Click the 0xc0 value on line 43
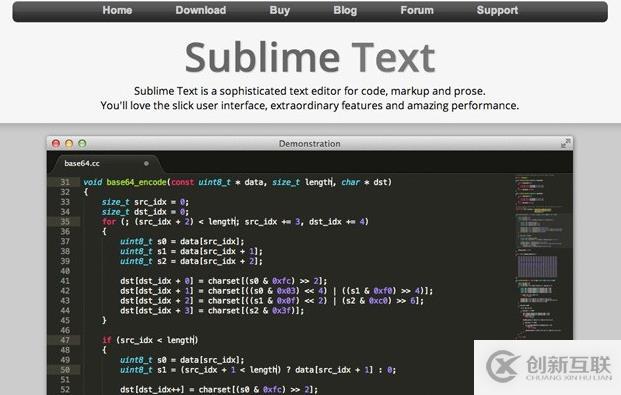The image size is (621, 395). click(x=378, y=301)
